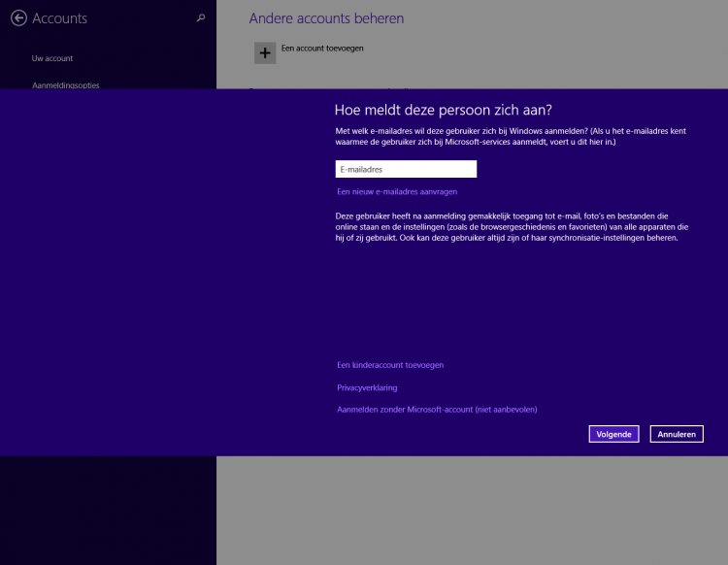Click the Annuleren button

click(x=677, y=434)
